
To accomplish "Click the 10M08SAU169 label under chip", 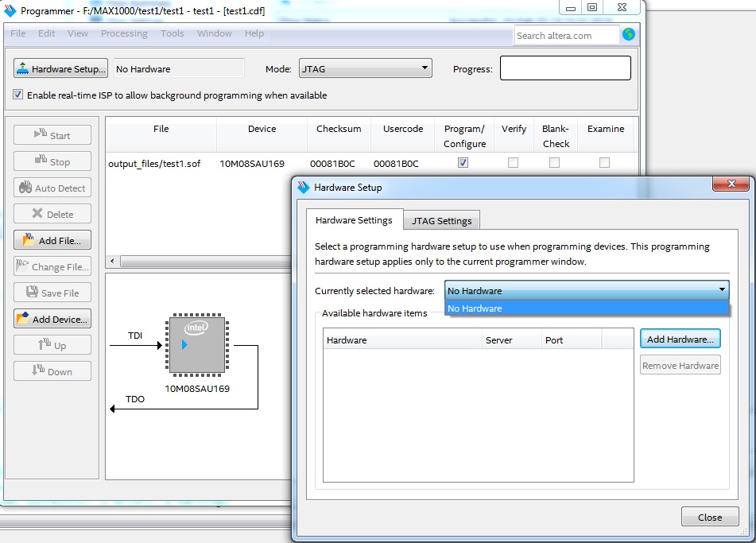I will coord(196,388).
